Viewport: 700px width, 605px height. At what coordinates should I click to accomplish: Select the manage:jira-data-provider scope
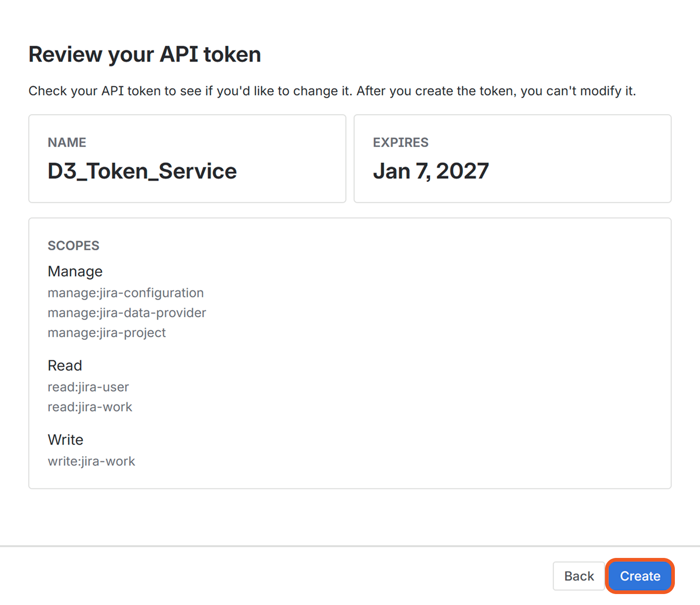pyautogui.click(x=127, y=313)
